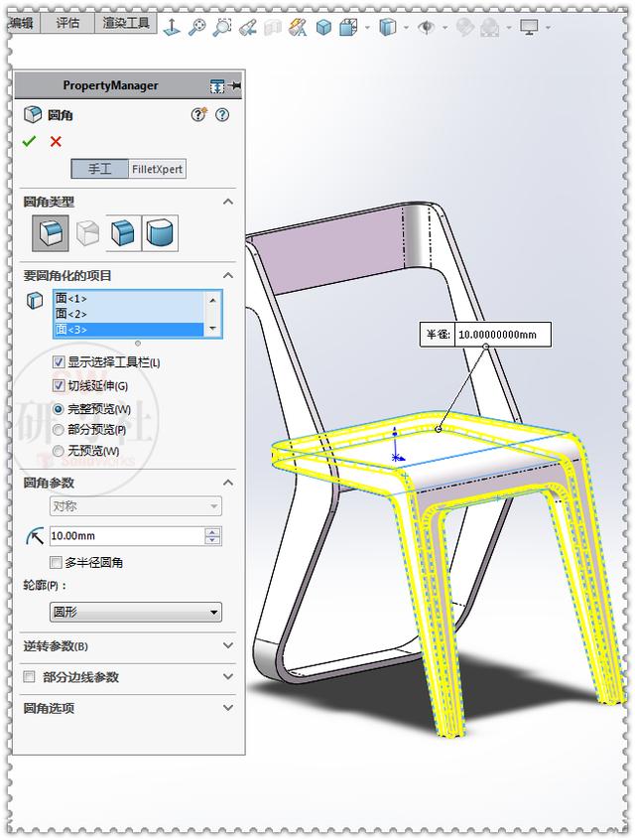The height and width of the screenshot is (840, 635).
Task: Uncheck the 切线延伸 checkbox
Action: pyautogui.click(x=59, y=385)
